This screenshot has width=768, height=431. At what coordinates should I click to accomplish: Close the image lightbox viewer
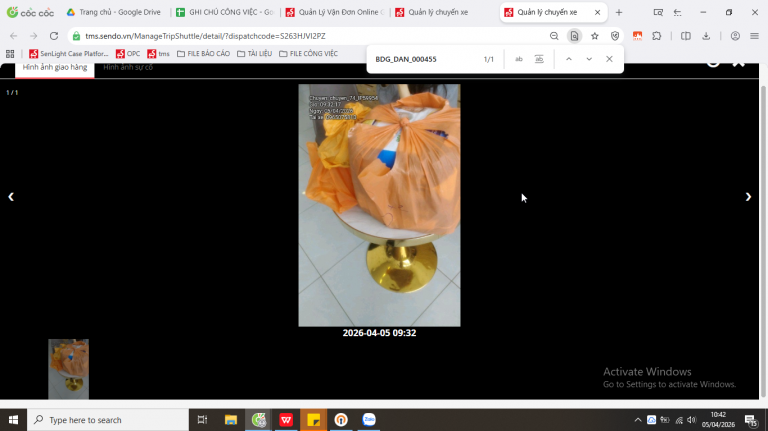(738, 63)
